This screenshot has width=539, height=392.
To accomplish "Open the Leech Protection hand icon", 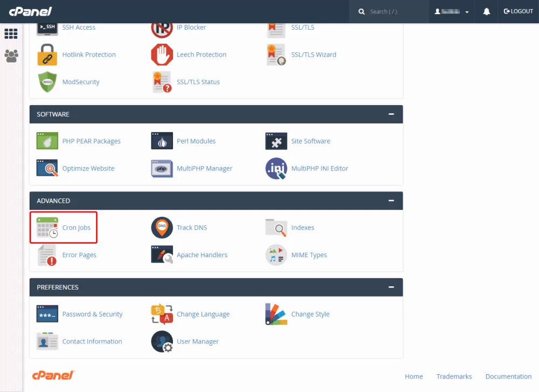I will (x=162, y=54).
